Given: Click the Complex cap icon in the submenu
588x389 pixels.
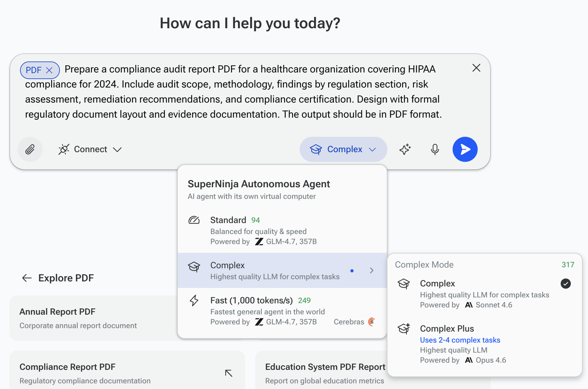Looking at the screenshot, I should (404, 284).
